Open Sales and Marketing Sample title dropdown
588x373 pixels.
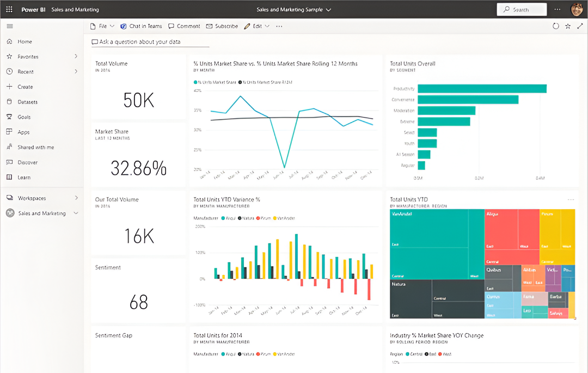(x=293, y=10)
